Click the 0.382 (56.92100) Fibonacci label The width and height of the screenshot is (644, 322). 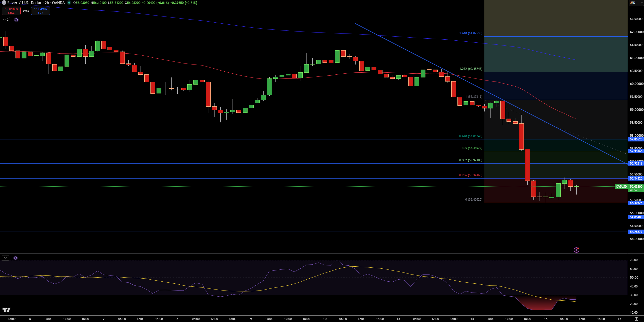[471, 160]
